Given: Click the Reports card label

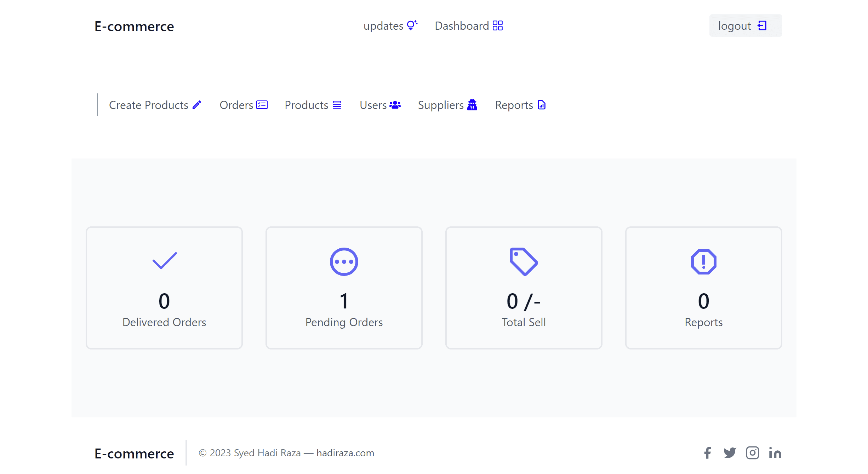Looking at the screenshot, I should pos(704,322).
